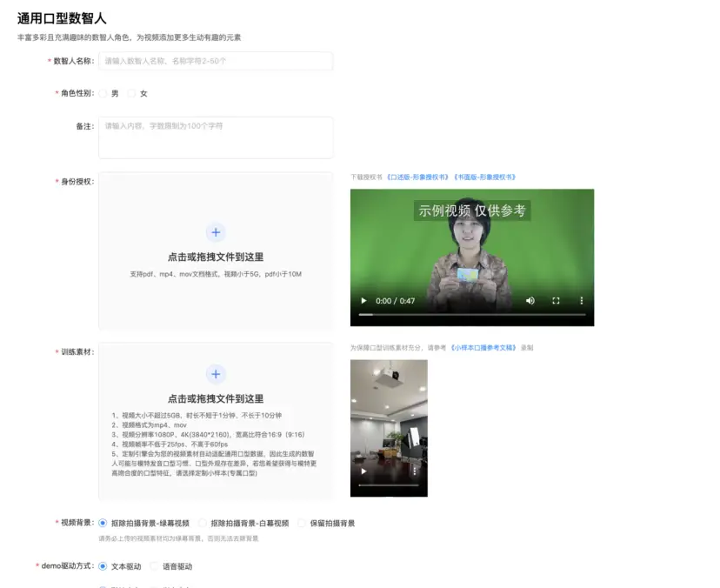Viewport: 720px width, 588px height.
Task: Choose 保留拍摄背景 option
Action: point(303,524)
